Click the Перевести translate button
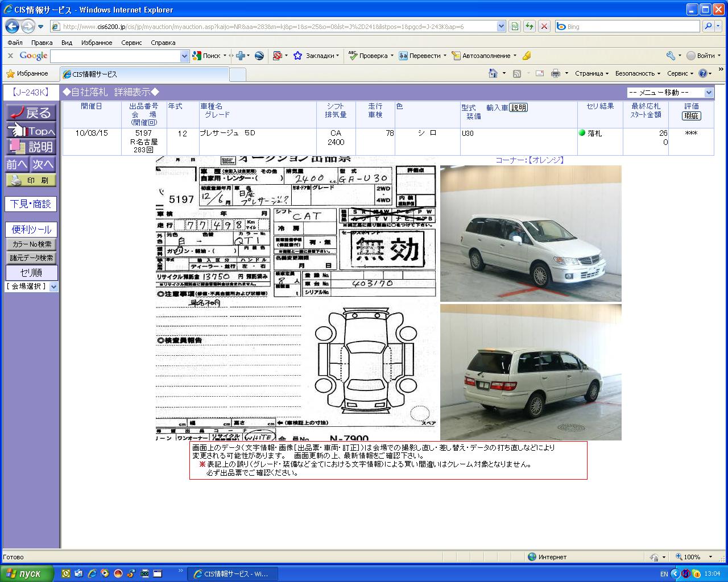Viewport: 728px width, 582px height. coord(422,56)
